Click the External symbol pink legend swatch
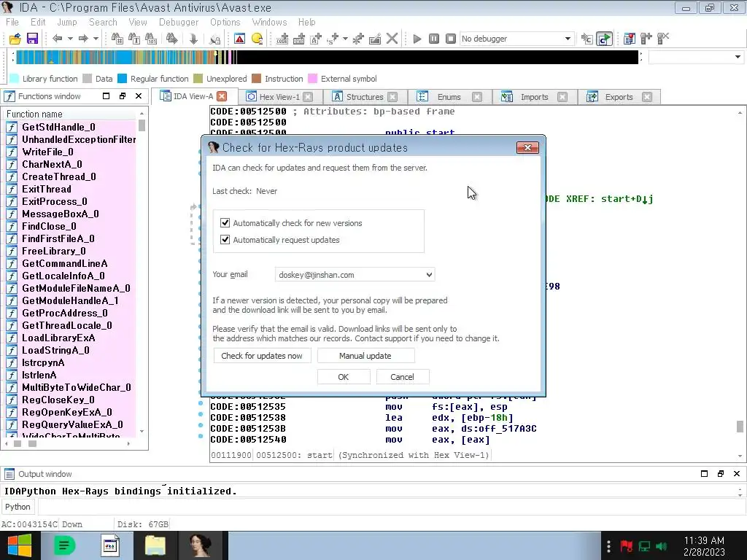The width and height of the screenshot is (747, 560). (x=313, y=79)
